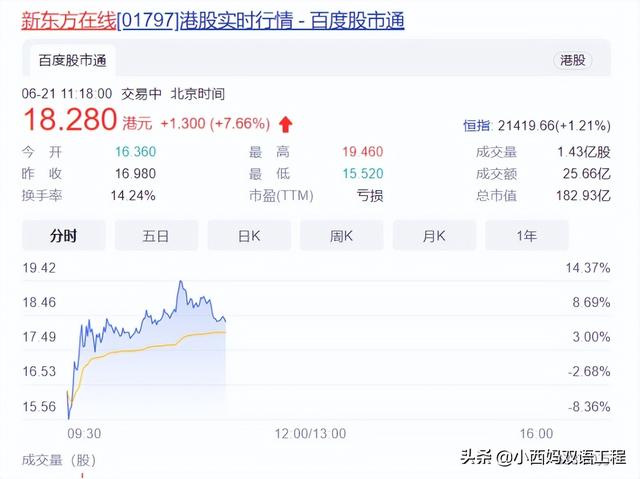Click the 19.42 price axis label

point(39,268)
